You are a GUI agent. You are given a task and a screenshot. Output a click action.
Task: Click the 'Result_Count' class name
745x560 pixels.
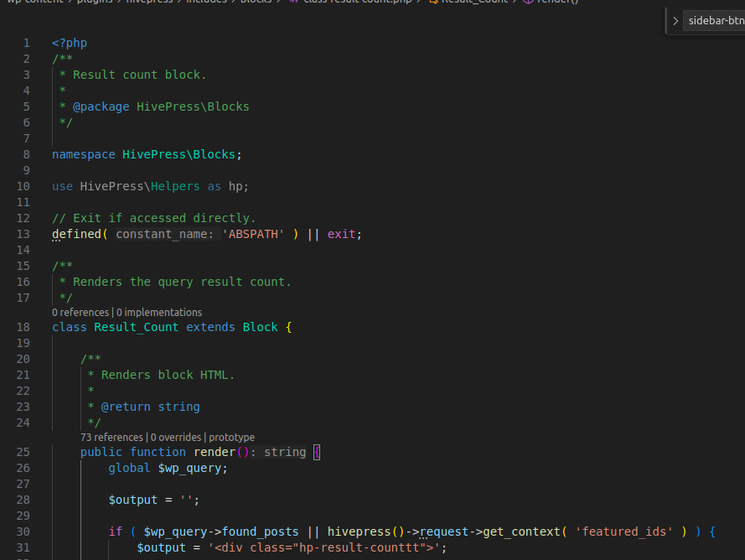pyautogui.click(x=136, y=327)
